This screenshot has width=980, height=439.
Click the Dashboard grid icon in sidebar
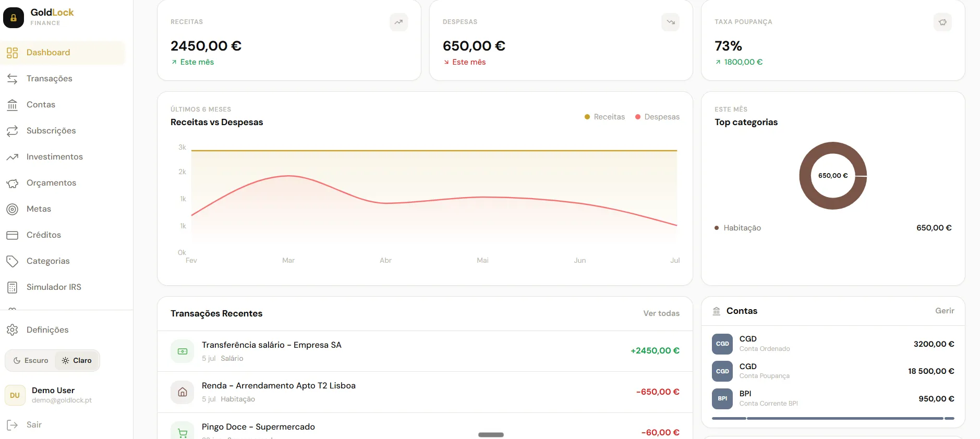[x=13, y=53]
